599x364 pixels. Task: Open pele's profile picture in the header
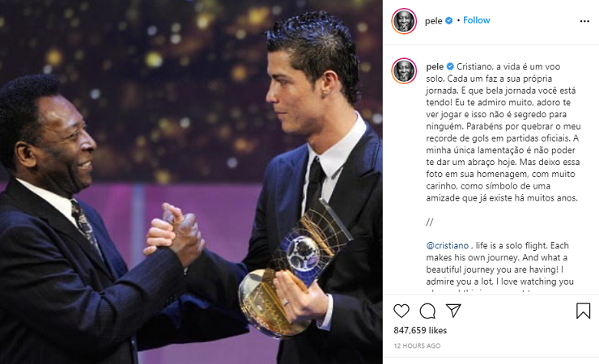point(404,21)
